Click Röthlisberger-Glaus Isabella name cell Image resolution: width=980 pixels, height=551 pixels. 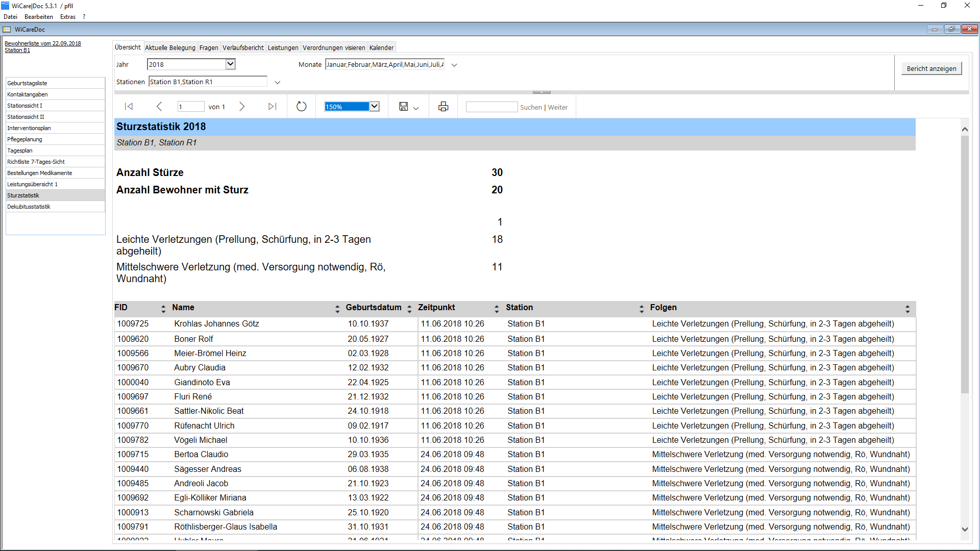click(x=226, y=527)
